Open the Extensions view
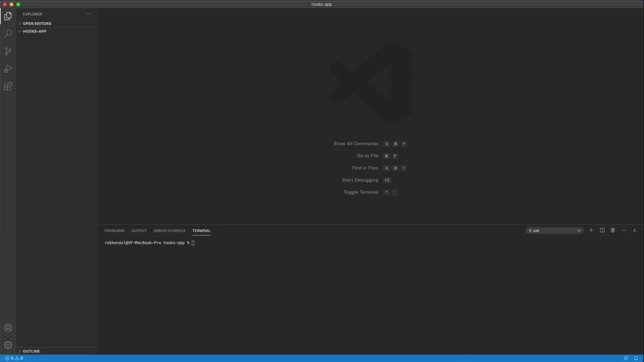The width and height of the screenshot is (644, 362). pyautogui.click(x=8, y=86)
